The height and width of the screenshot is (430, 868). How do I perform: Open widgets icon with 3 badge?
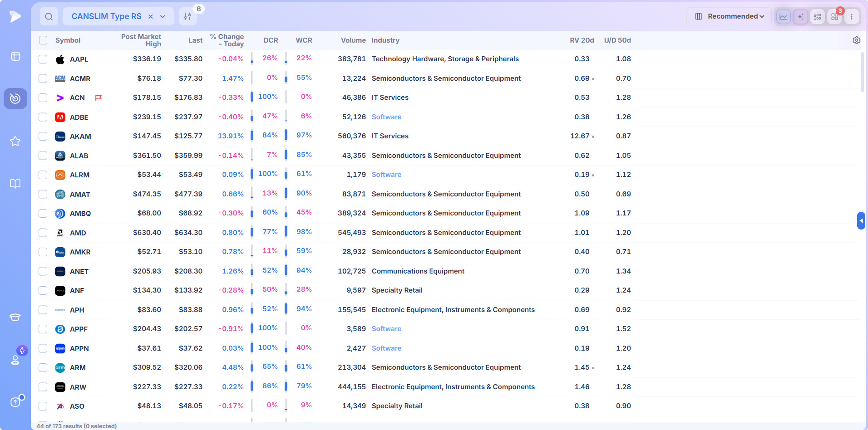coord(834,16)
